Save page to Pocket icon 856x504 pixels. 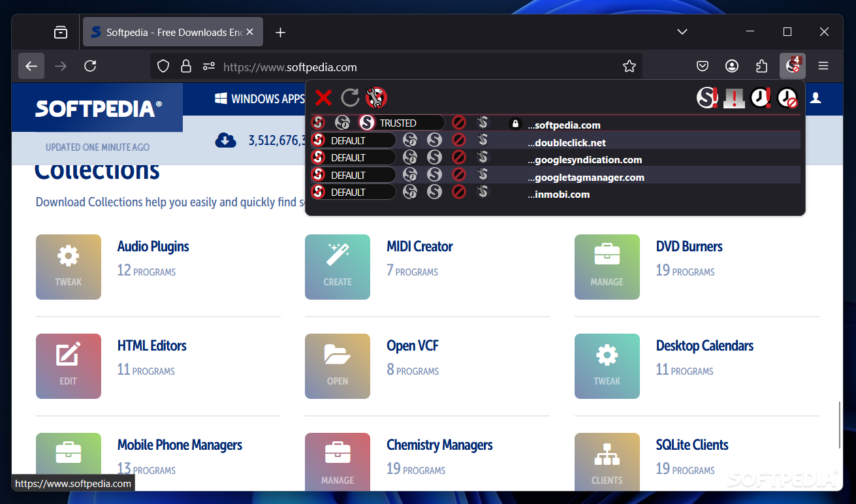click(703, 66)
